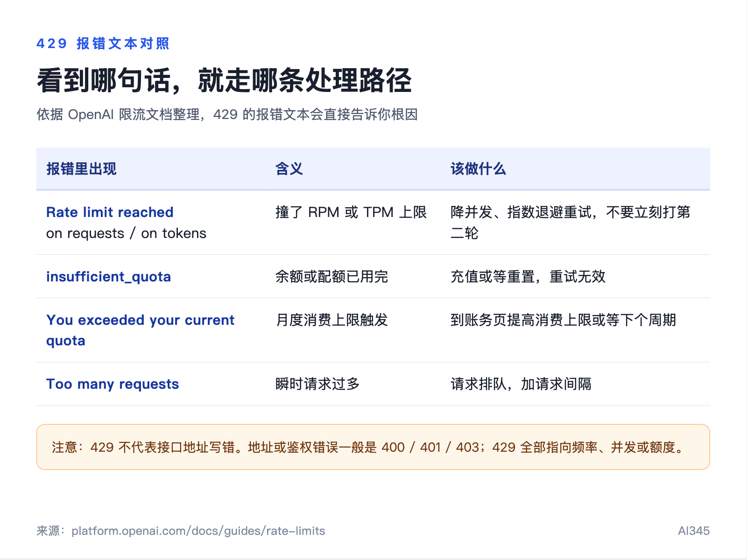
Task: Click the cell "请求排队，加请求间隔"
Action: (x=521, y=384)
